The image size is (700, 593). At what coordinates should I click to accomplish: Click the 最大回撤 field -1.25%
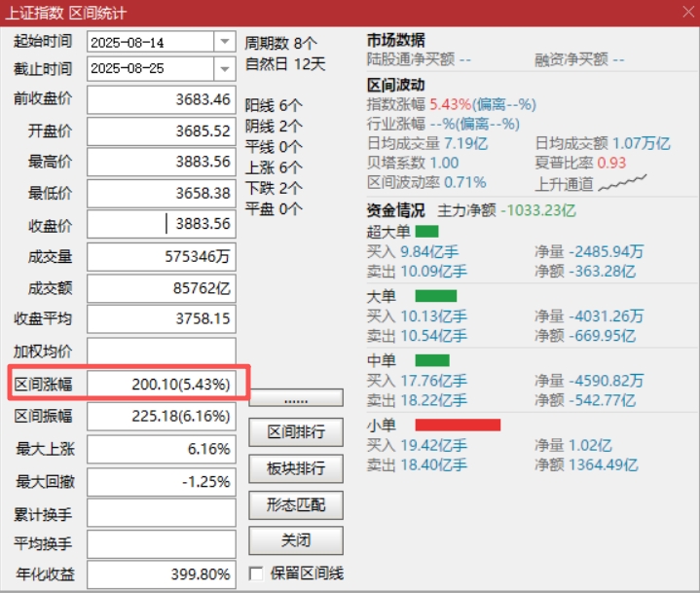162,482
